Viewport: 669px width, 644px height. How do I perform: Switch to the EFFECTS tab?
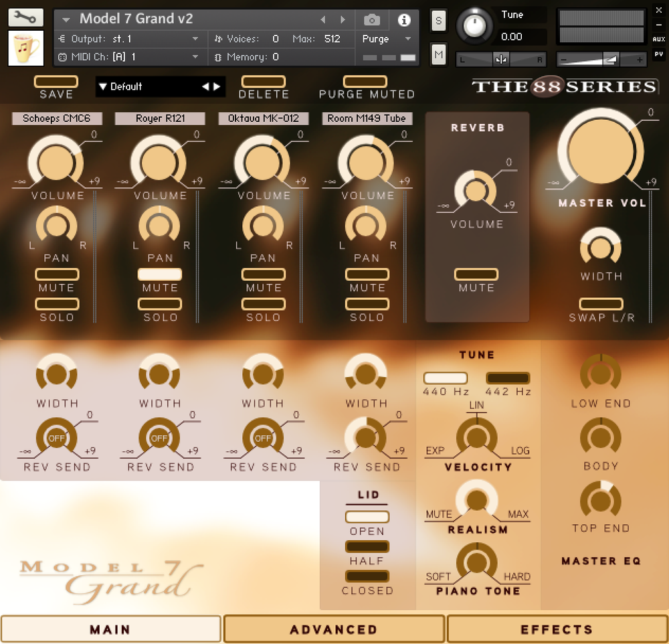(x=557, y=629)
